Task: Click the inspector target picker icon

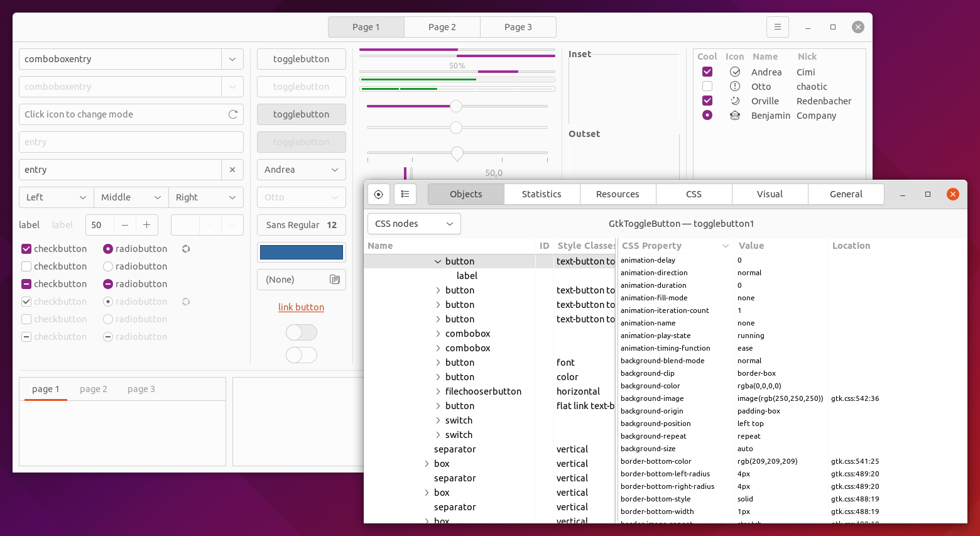Action: pyautogui.click(x=378, y=194)
